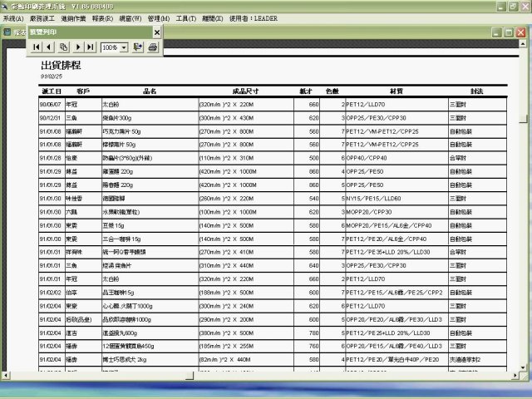
Task: Click the close preview door icon
Action: pyautogui.click(x=138, y=47)
